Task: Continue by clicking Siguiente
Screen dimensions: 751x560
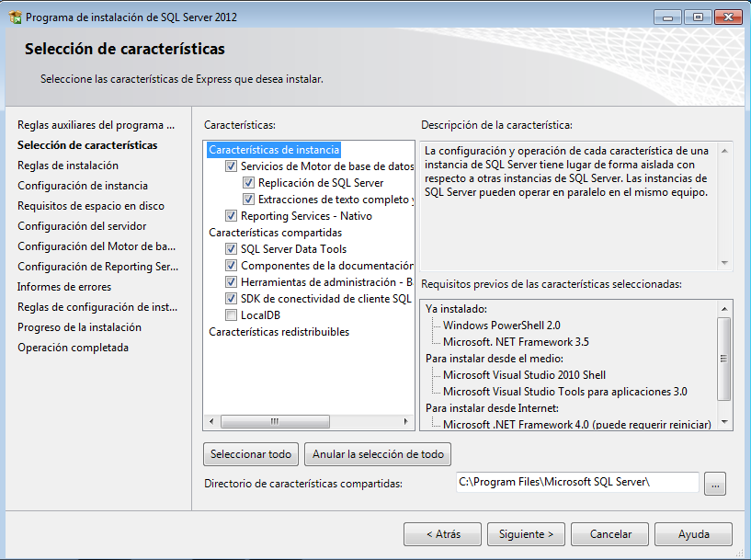Action: click(x=525, y=534)
